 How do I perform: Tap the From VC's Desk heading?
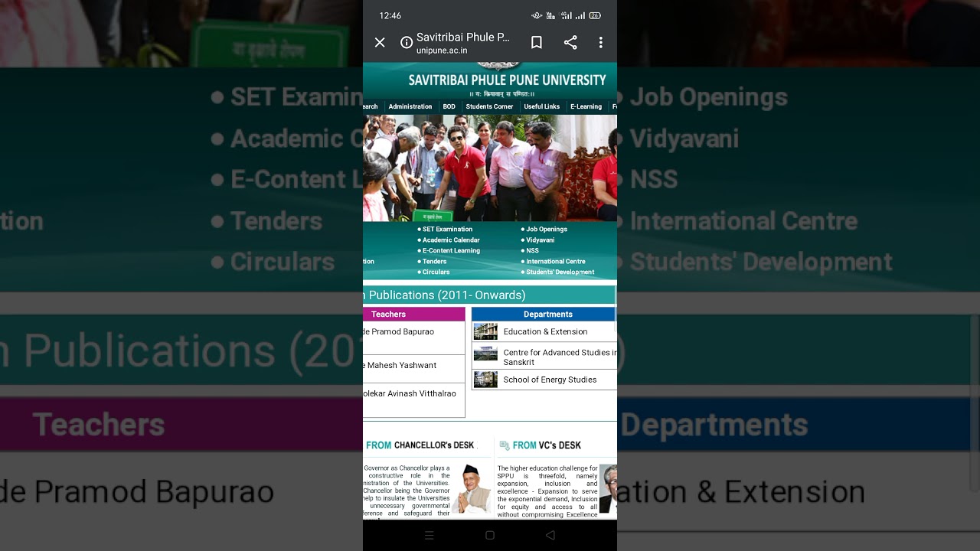click(547, 445)
